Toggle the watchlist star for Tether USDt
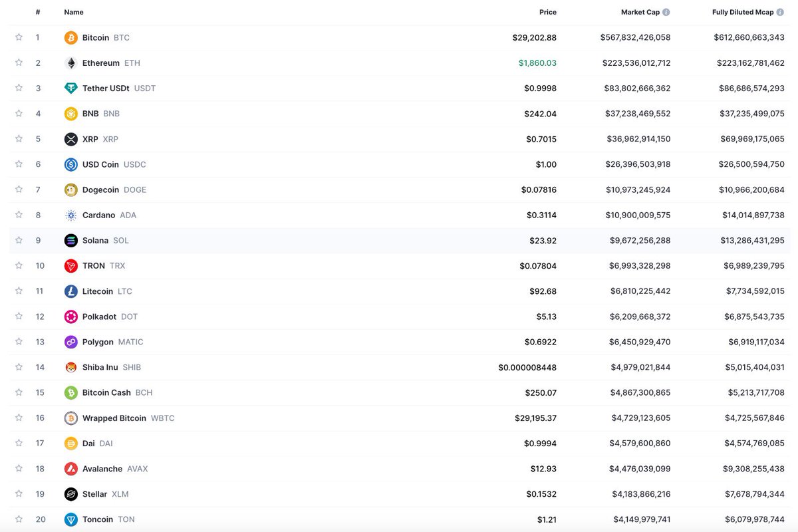Screen dimensions: 798x532 [x=19, y=88]
